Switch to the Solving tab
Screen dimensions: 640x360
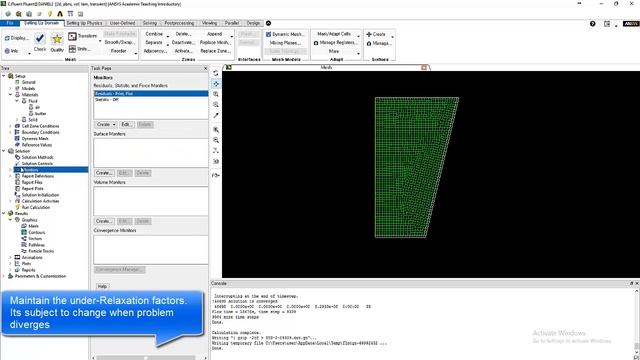[150, 23]
